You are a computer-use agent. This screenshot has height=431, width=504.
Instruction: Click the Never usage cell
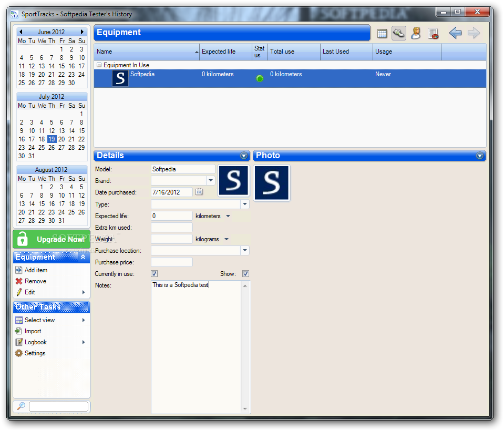[383, 74]
